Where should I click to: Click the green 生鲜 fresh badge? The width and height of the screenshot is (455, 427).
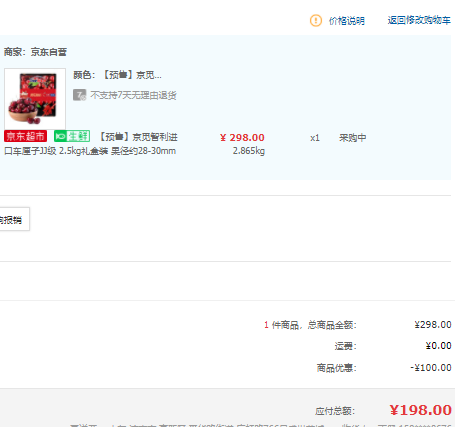pyautogui.click(x=72, y=136)
